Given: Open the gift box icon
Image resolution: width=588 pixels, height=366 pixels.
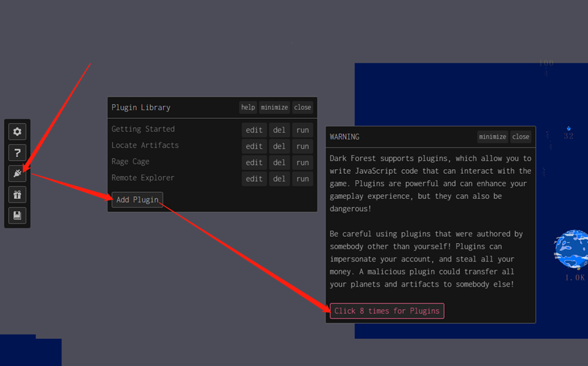Looking at the screenshot, I should click(x=17, y=194).
